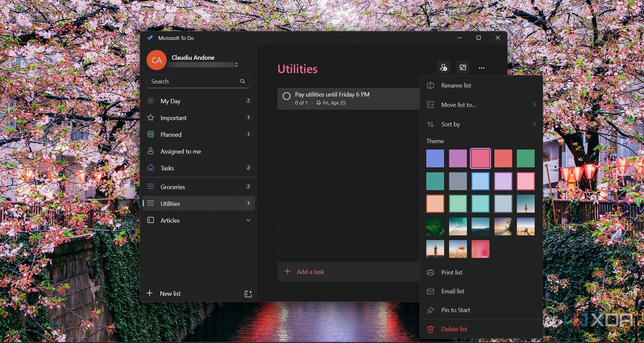644x343 pixels.
Task: Pick the dark teal theme swatch
Action: 435,181
